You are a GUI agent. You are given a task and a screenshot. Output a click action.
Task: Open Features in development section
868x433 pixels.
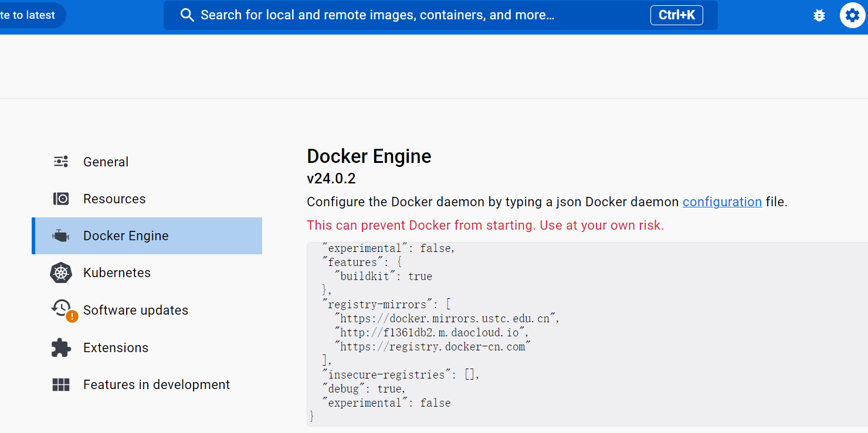pyautogui.click(x=147, y=384)
